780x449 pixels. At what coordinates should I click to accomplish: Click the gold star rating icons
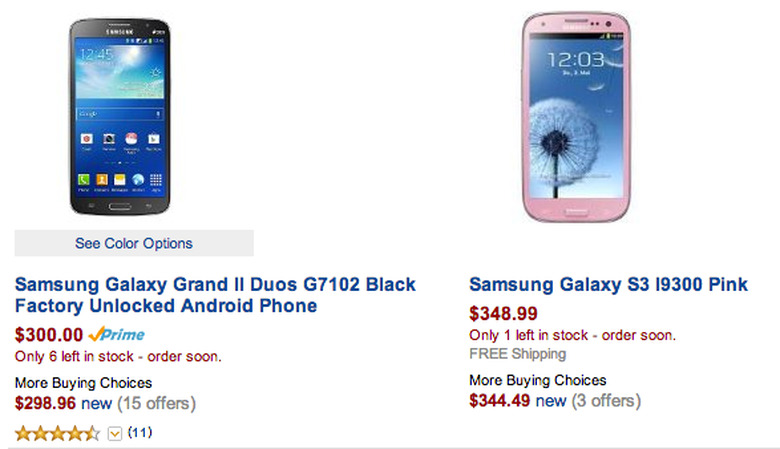point(57,434)
